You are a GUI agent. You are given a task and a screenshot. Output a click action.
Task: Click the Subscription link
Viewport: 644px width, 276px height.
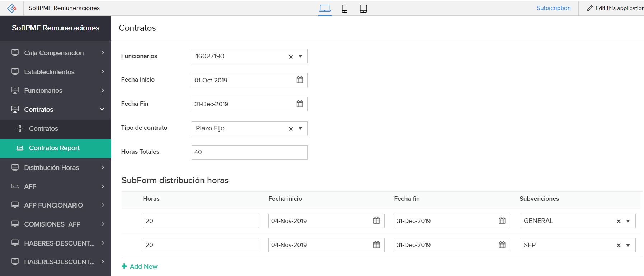point(553,8)
